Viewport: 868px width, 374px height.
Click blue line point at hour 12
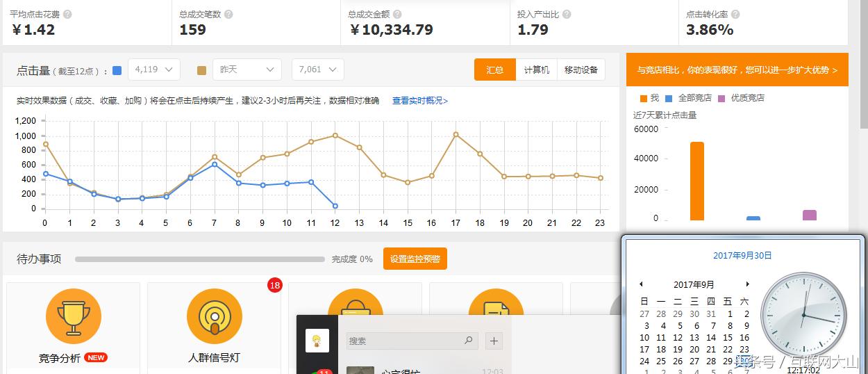pyautogui.click(x=335, y=206)
